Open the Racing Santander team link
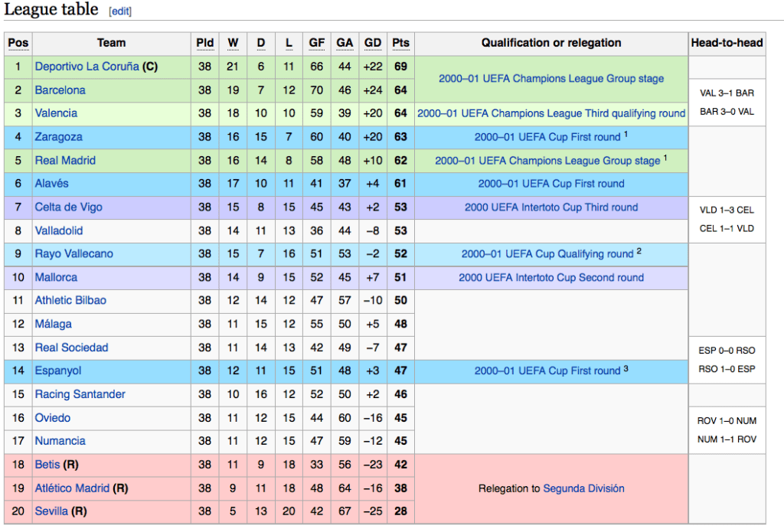 click(80, 394)
